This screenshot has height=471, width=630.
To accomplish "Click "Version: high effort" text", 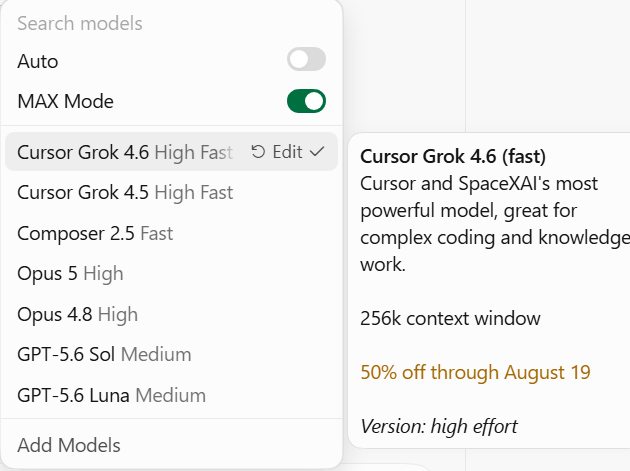I will point(439,426).
